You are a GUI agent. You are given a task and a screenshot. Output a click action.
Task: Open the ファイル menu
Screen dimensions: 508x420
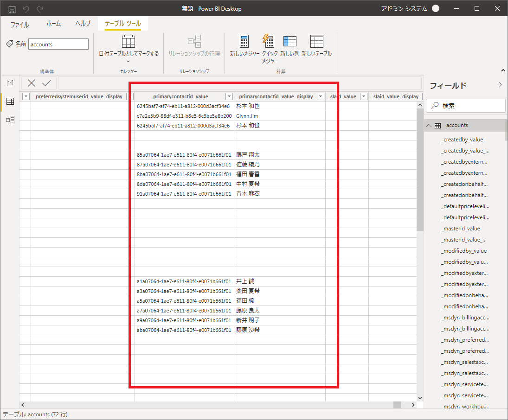coord(19,25)
